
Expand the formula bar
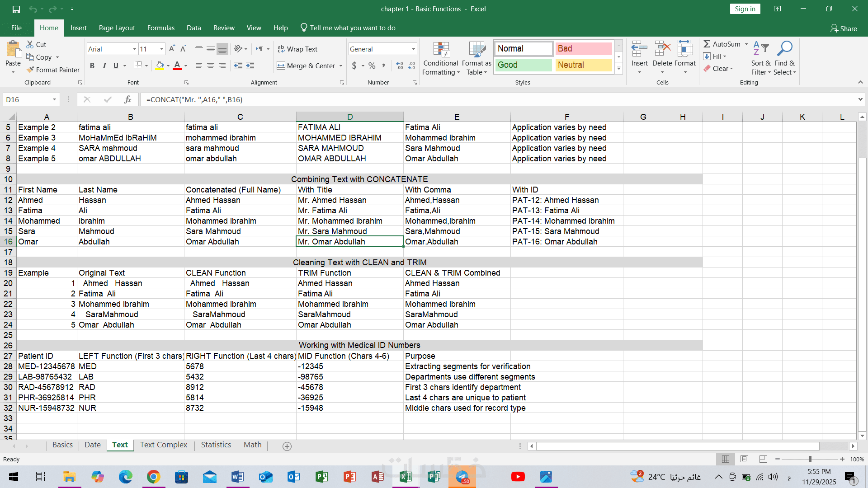point(860,99)
